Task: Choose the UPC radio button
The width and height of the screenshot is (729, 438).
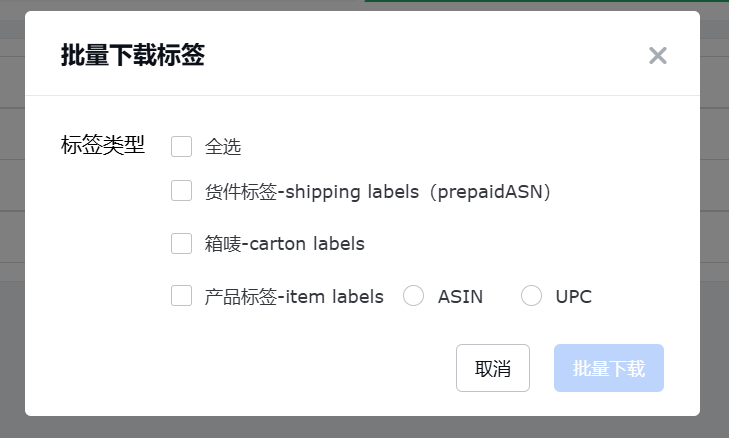Action: point(532,296)
